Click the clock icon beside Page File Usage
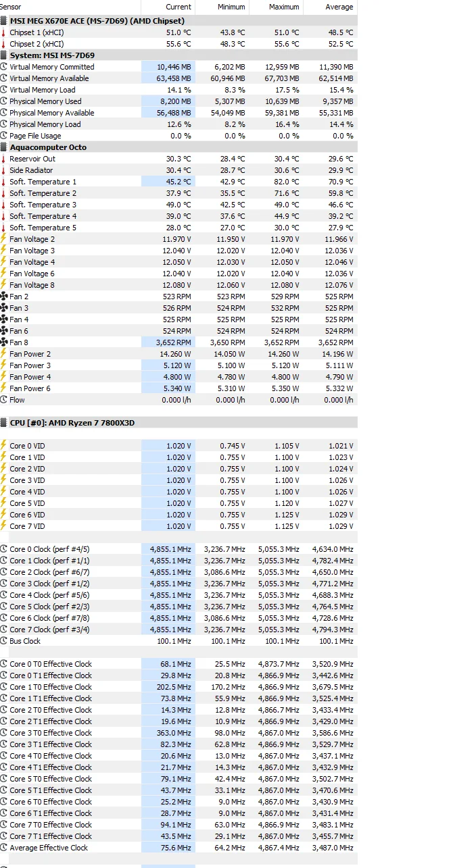Screen dimensions: 453x868 coord(3,136)
